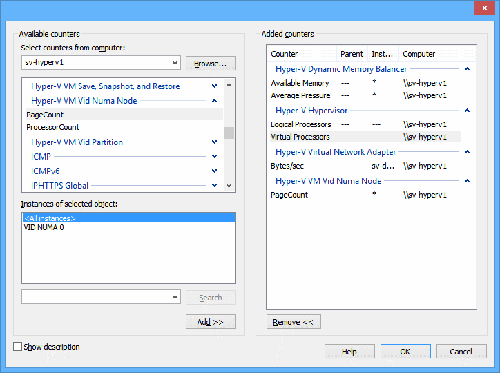Collapse Hyper-V Hypervisor added group
The image size is (500, 373).
(467, 110)
